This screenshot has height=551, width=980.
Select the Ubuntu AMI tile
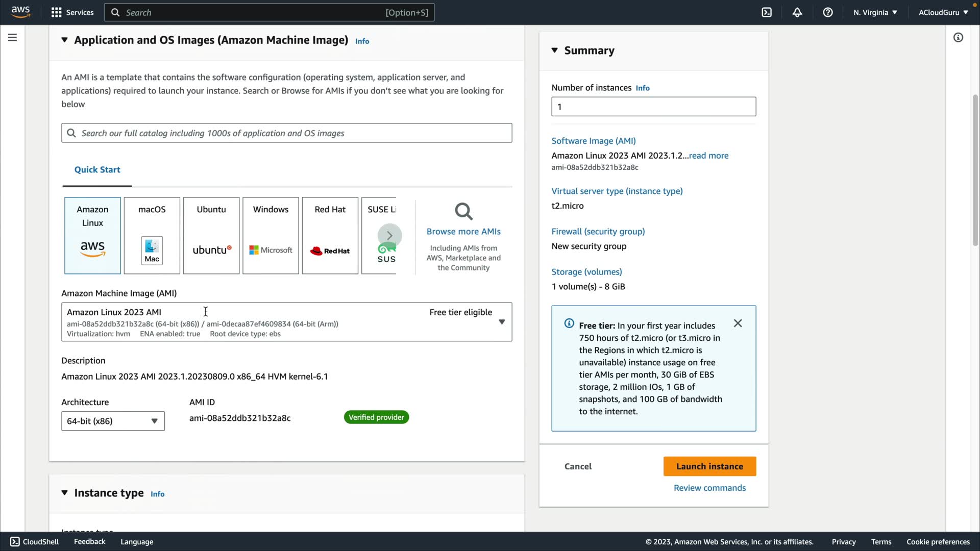pyautogui.click(x=211, y=236)
